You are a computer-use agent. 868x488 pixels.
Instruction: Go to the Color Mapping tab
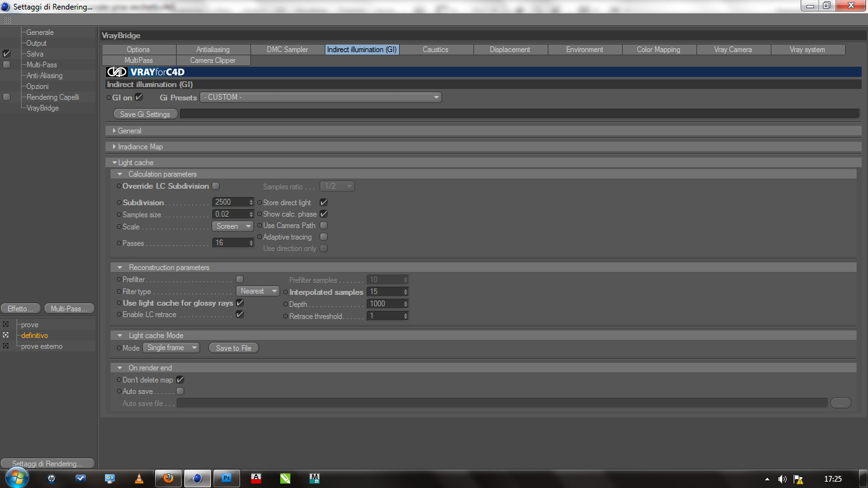658,50
